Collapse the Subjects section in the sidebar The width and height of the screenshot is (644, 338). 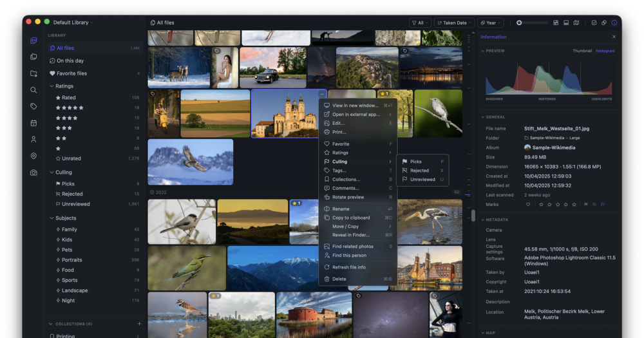click(x=52, y=218)
